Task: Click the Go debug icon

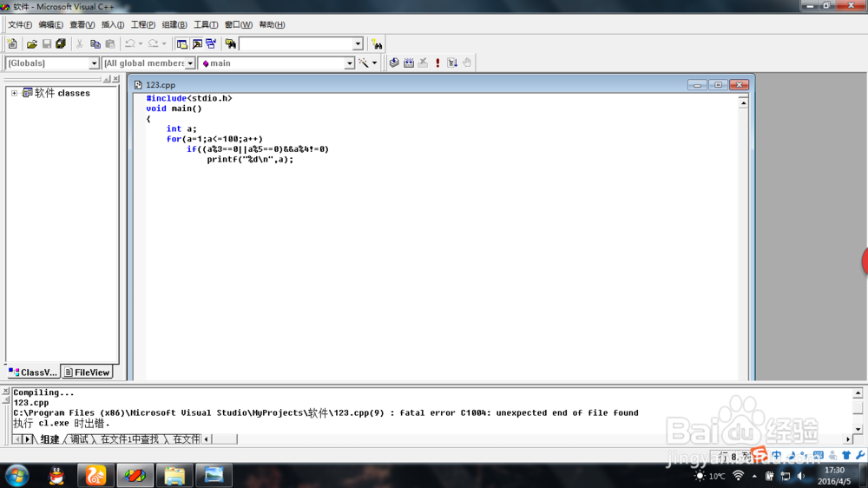Action: (452, 63)
